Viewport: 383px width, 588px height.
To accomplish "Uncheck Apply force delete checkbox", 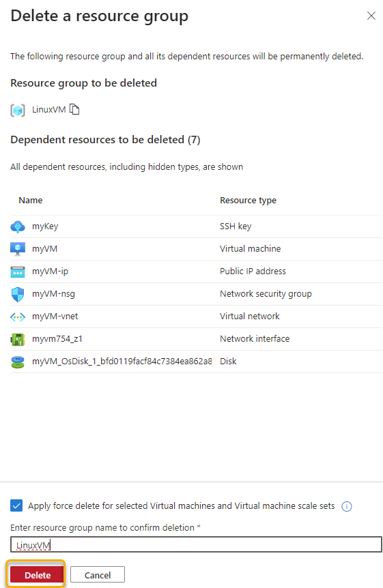I will point(16,505).
